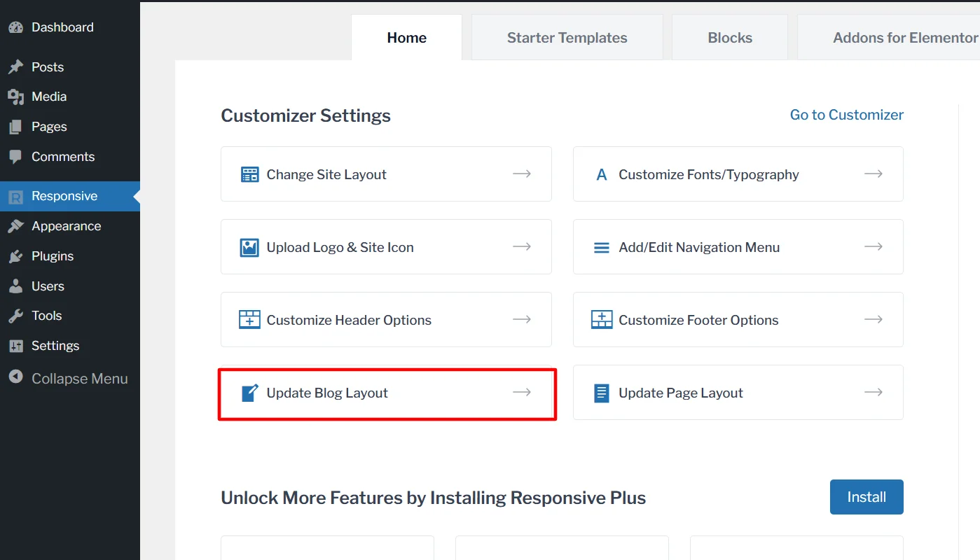Viewport: 980px width, 560px height.
Task: Follow the Go to Customizer link
Action: point(847,115)
